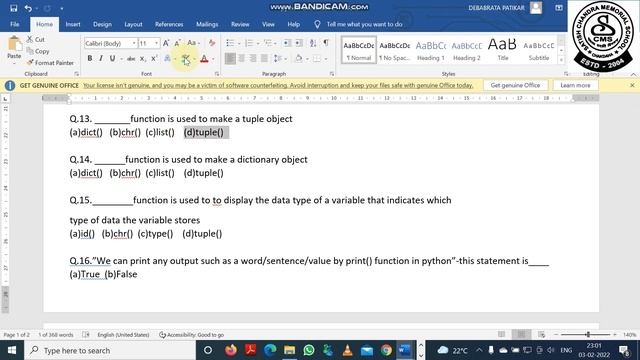This screenshot has height=360, width=640.
Task: Decrease font size with the Shrink Font icon
Action: click(178, 43)
